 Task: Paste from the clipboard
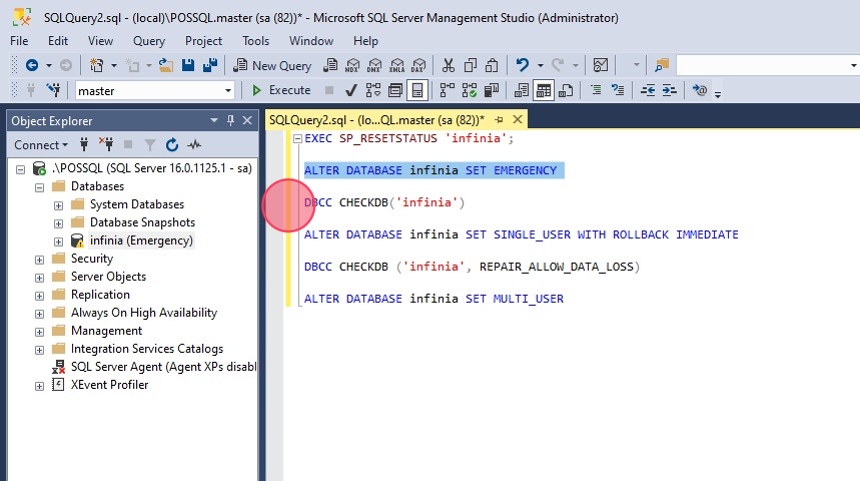[492, 66]
